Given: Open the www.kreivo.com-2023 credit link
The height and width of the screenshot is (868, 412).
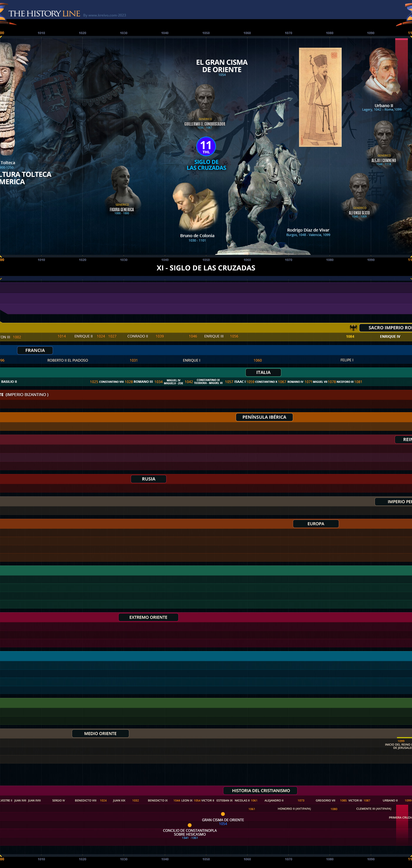Looking at the screenshot, I should (105, 15).
